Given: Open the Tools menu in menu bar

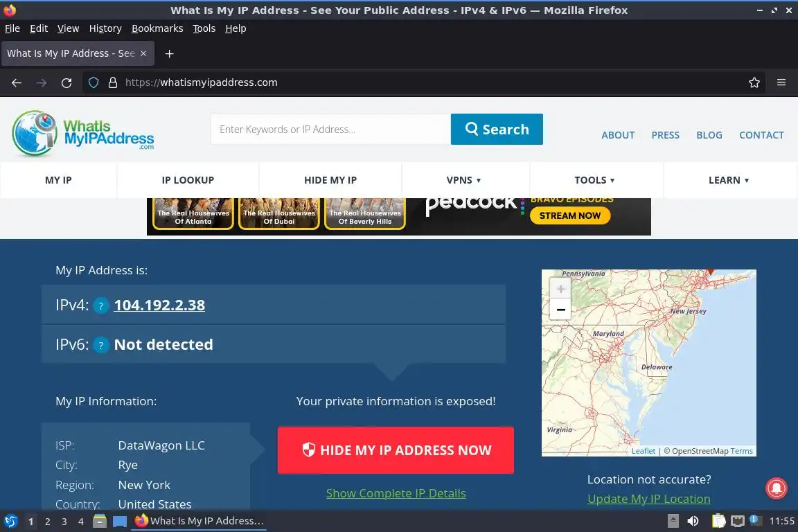Looking at the screenshot, I should 204,28.
